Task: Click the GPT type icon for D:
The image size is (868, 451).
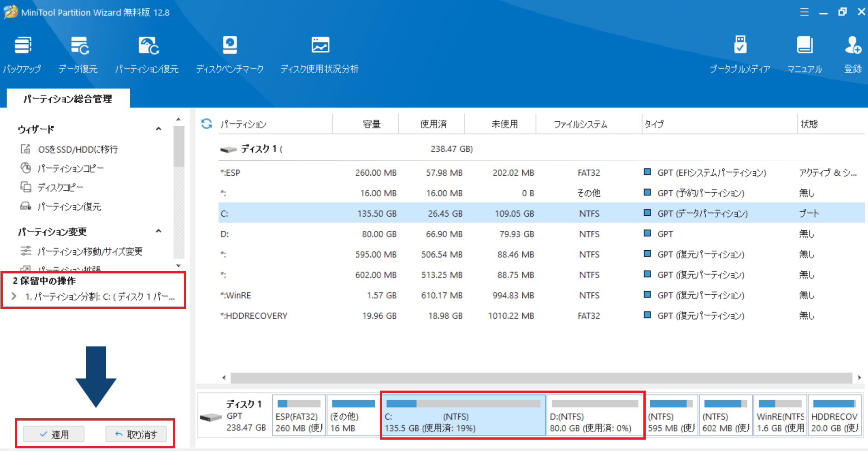Action: coord(647,233)
